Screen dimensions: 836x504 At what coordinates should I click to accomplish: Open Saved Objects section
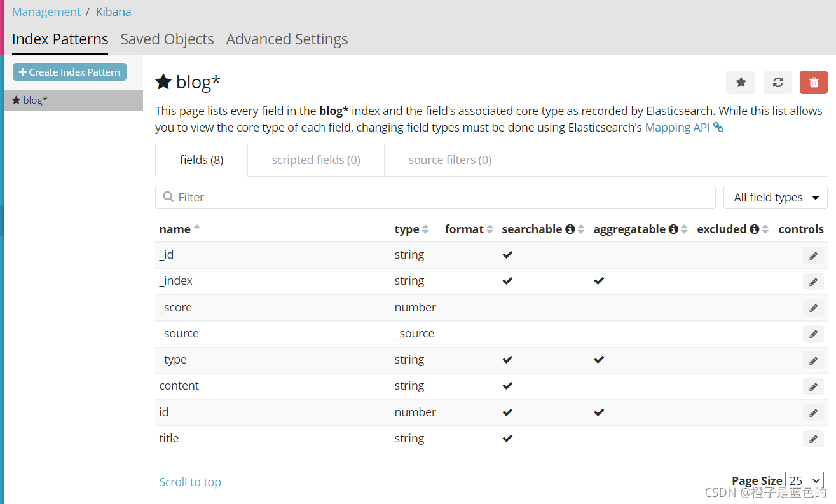click(x=167, y=39)
